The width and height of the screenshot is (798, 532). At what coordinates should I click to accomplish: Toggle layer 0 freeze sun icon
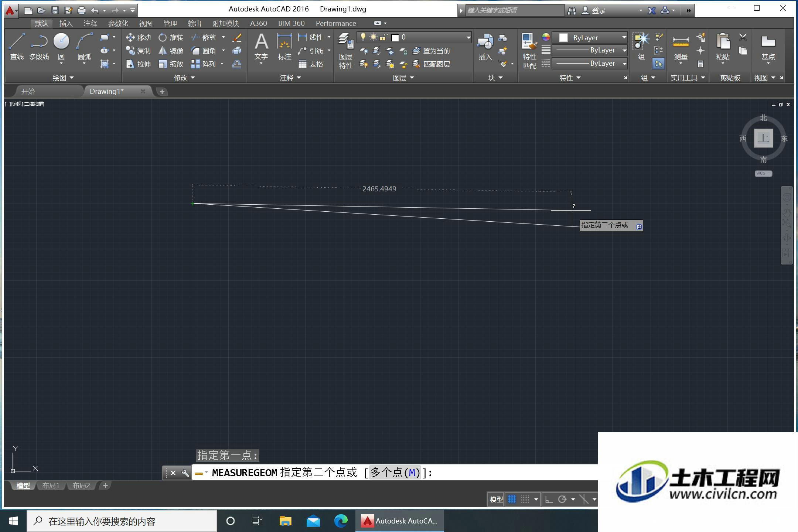[x=374, y=37]
